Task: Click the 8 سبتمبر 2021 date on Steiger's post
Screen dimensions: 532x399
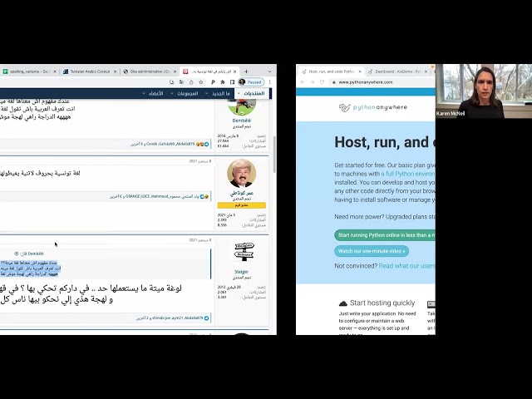Action: (200, 240)
